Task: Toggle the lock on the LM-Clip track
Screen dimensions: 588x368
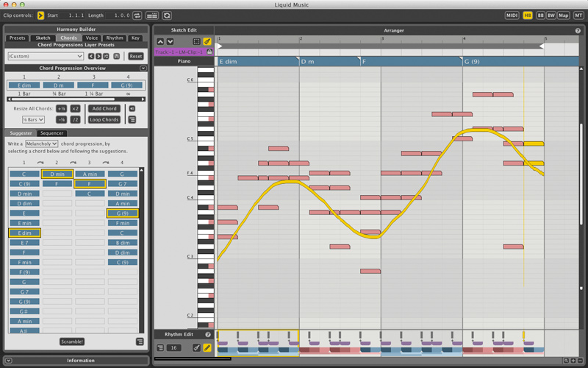Action: [209, 52]
